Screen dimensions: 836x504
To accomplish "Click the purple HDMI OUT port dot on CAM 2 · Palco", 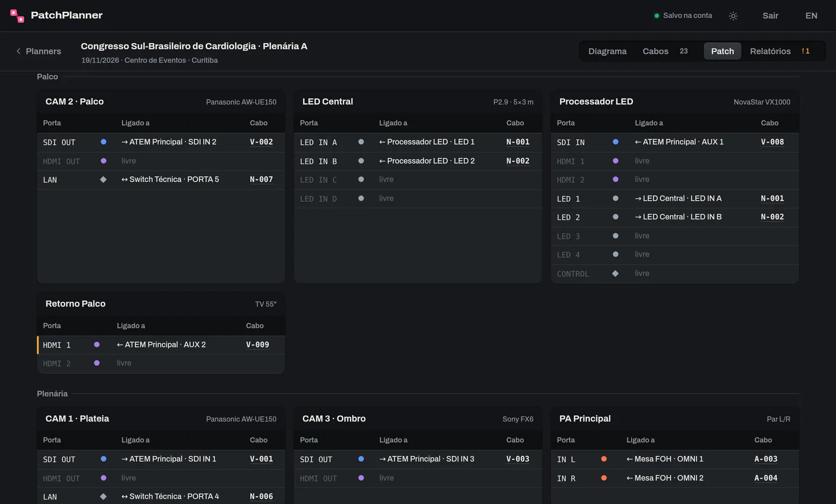I will [103, 161].
